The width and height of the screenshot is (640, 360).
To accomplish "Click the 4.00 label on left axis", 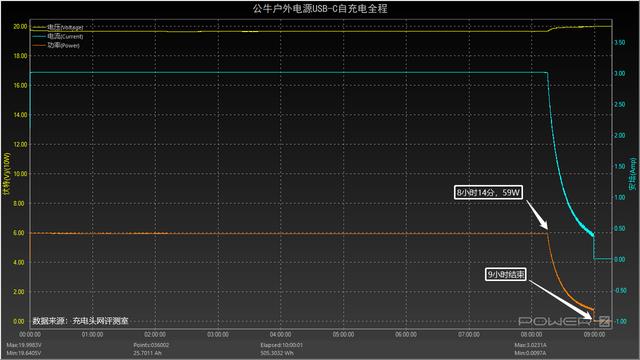I will click(19, 262).
